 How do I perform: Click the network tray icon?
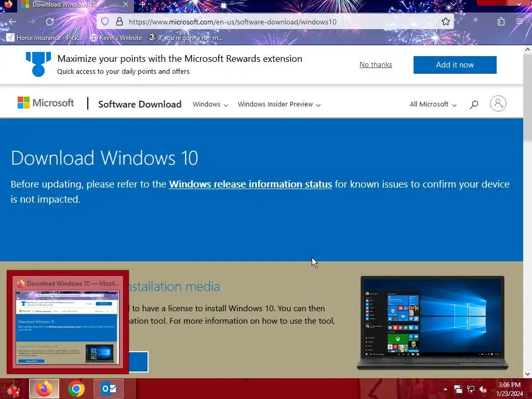pos(471,389)
